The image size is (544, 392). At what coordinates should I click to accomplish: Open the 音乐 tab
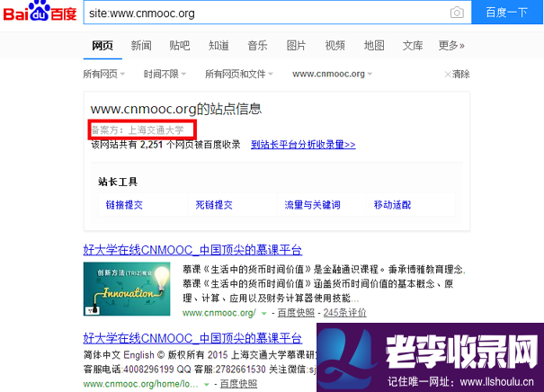tap(257, 46)
